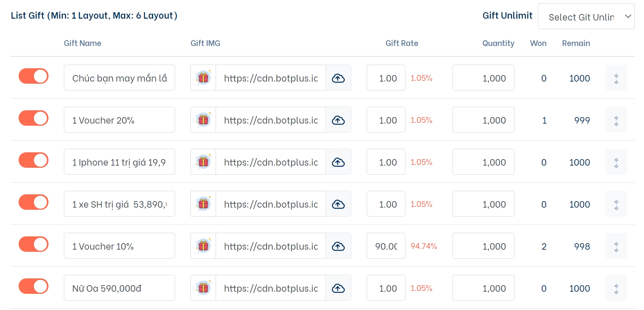The width and height of the screenshot is (644, 310).
Task: Click the quantity field in 1 Voucher 20% row
Action: coord(483,120)
